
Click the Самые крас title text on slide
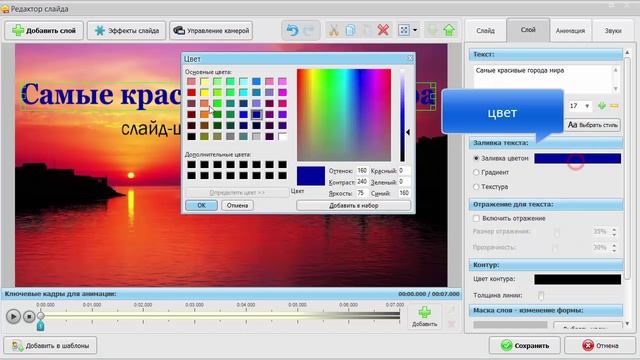102,95
